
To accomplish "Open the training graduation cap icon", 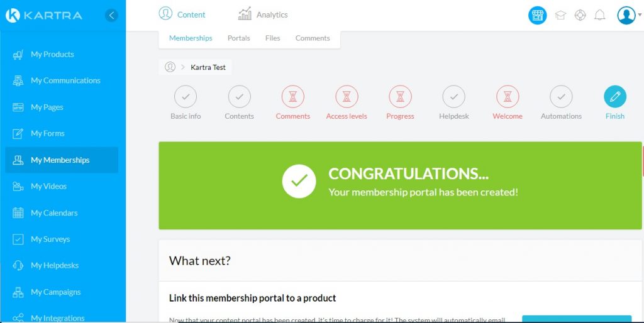I will click(x=560, y=15).
